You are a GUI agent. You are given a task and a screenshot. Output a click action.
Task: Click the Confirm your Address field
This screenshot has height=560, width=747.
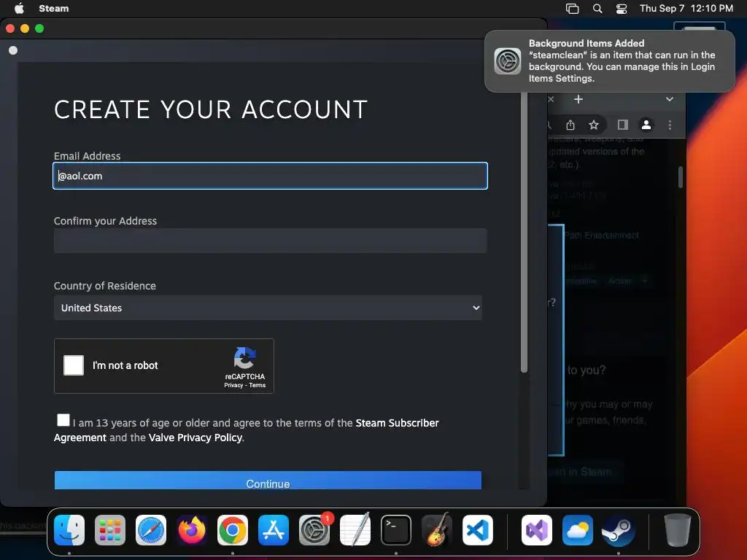[x=270, y=241]
